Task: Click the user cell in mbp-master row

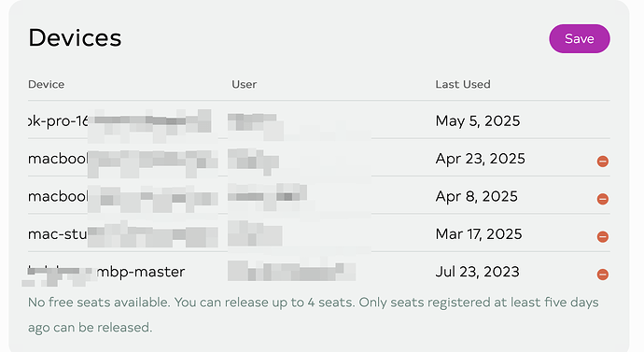Action: [291, 271]
